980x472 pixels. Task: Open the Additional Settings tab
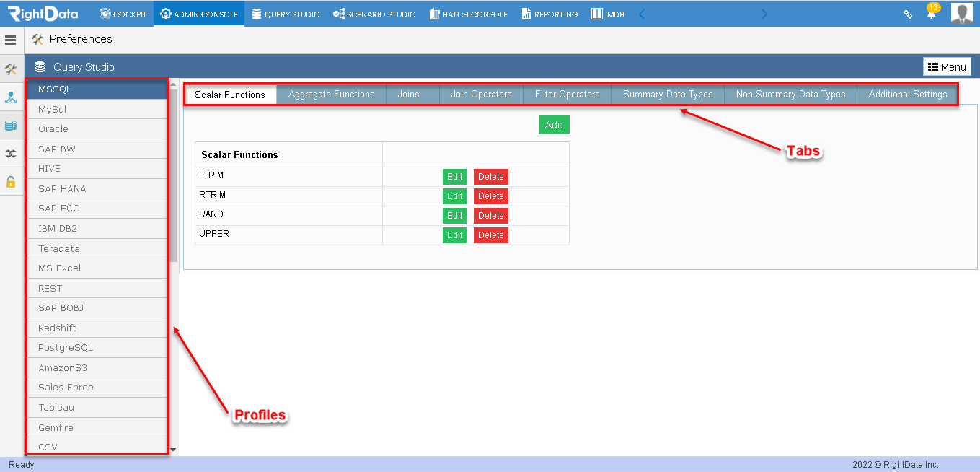point(907,95)
